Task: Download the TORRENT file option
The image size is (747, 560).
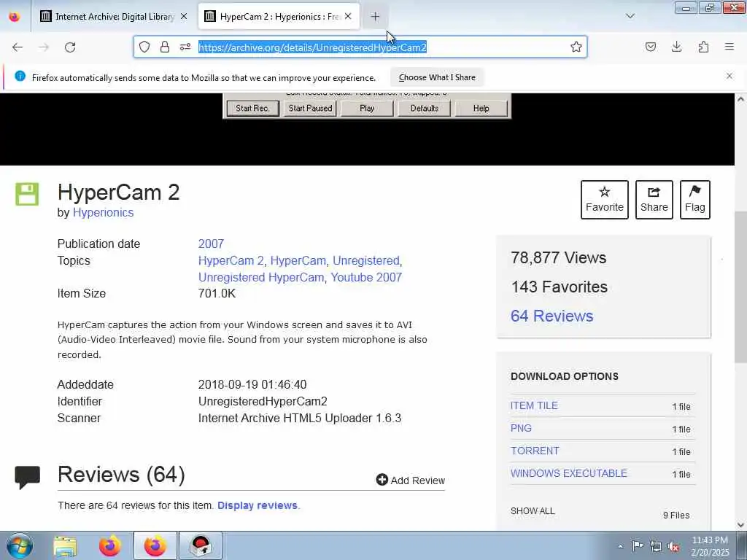Action: coord(535,451)
